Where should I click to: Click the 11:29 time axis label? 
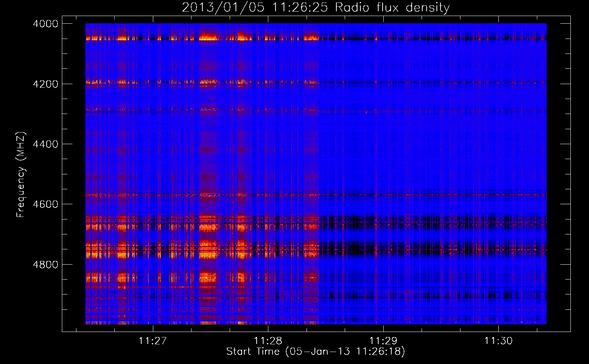[x=383, y=341]
